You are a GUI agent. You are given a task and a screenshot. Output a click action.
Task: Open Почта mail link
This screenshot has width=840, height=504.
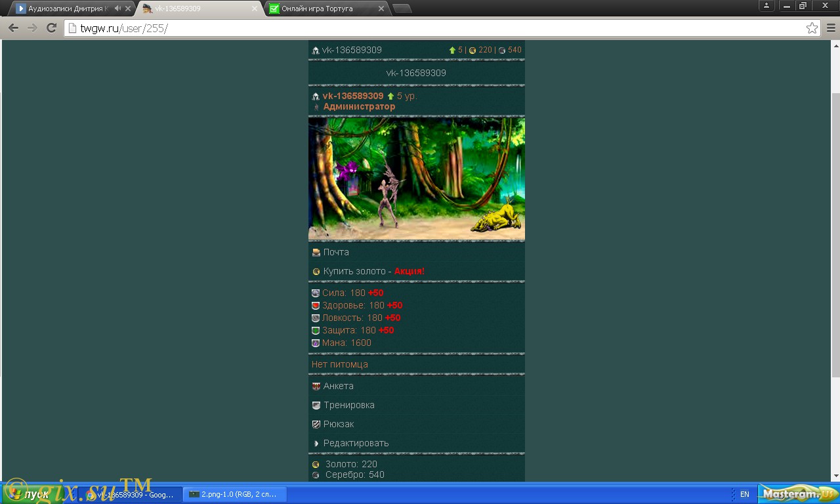336,252
